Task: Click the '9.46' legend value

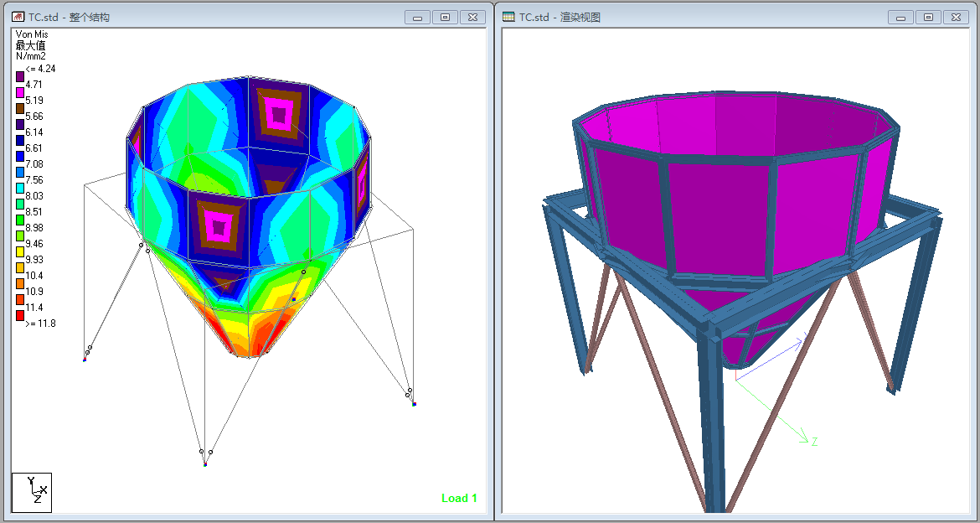Action: (x=34, y=244)
